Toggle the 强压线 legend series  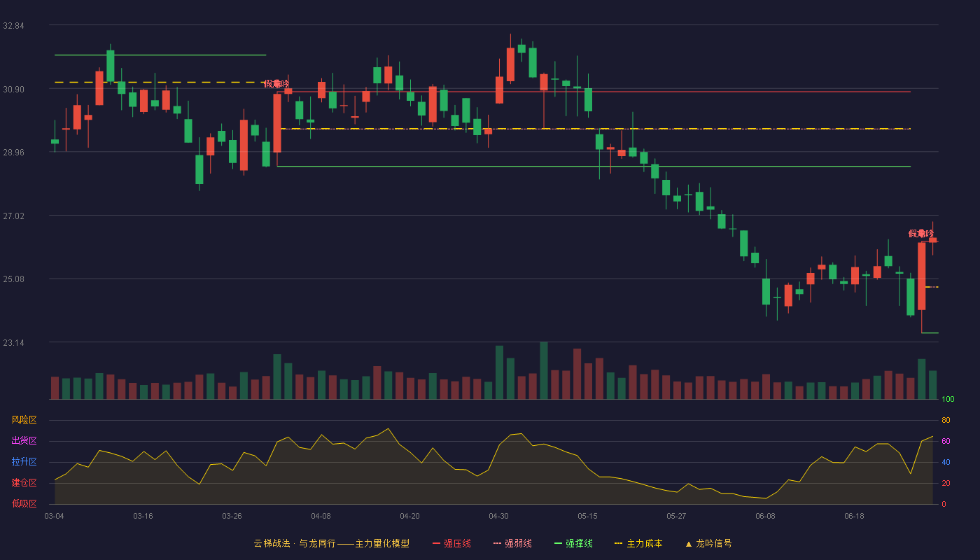451,543
